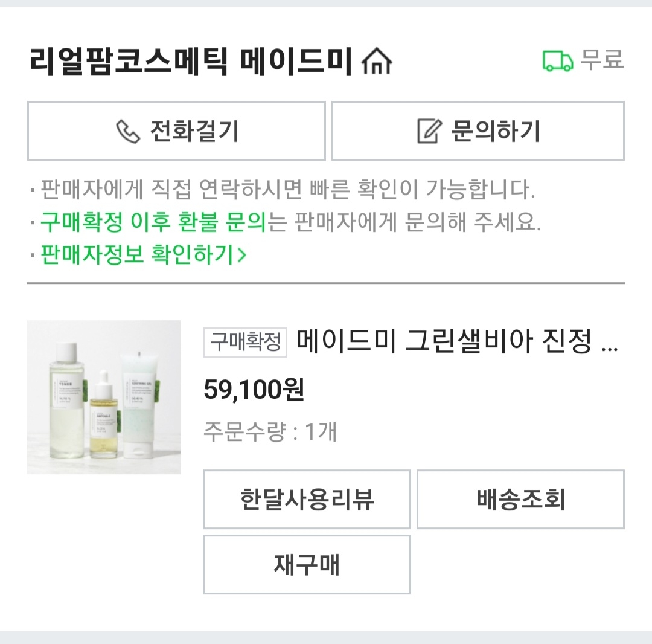Tap the phone handset icon

click(127, 131)
